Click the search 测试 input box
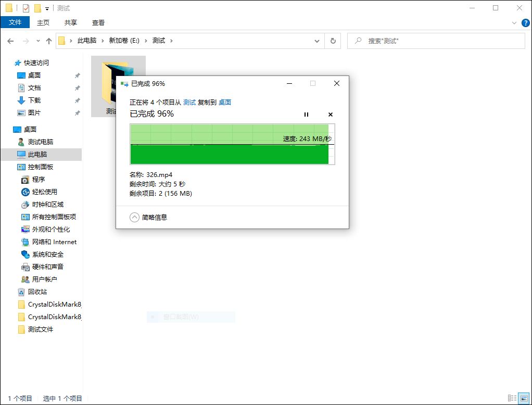 tap(436, 41)
